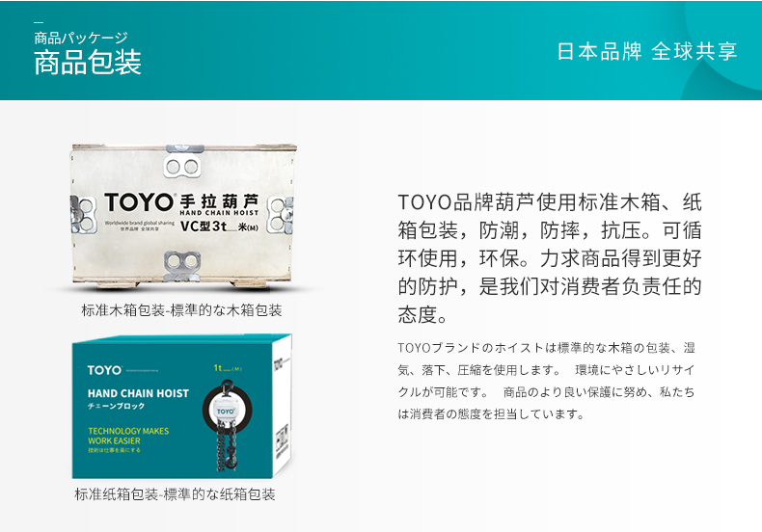Click the 日本品牌 全球共享 slogan text
This screenshot has height=532, width=762.
647,51
